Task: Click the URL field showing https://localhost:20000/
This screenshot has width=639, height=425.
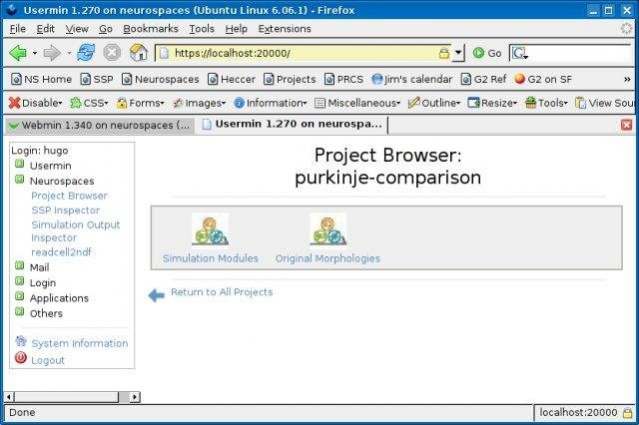Action: (302, 53)
